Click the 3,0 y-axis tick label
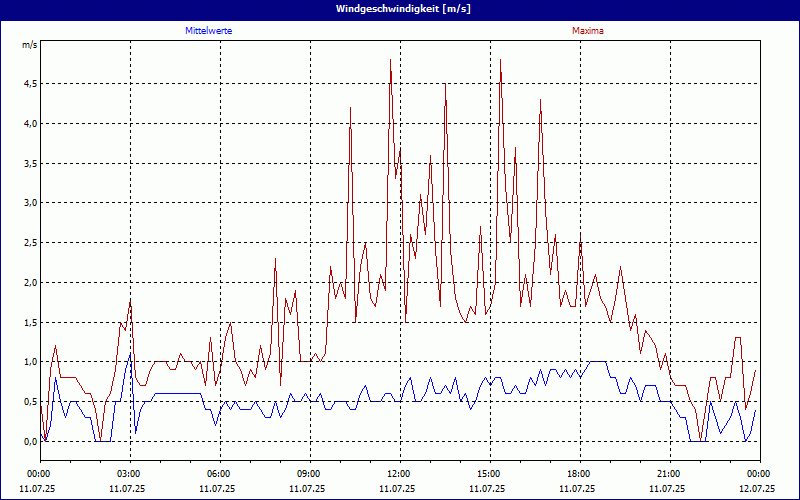800x500 pixels. tap(29, 203)
